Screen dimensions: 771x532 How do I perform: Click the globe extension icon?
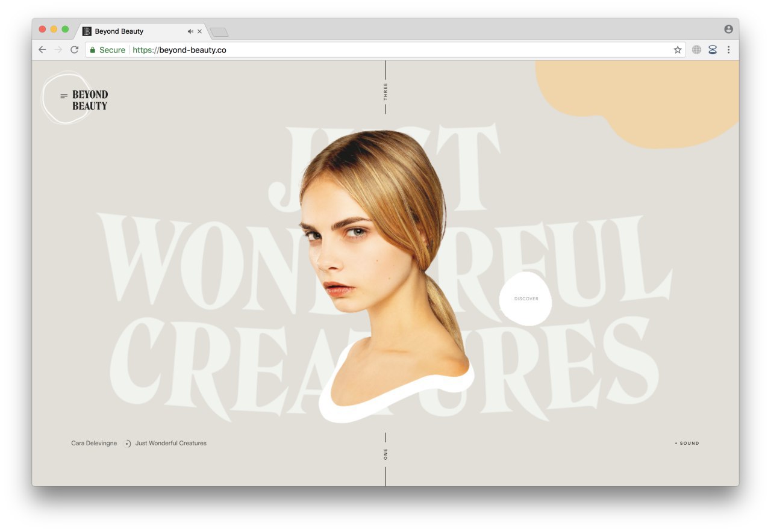696,50
